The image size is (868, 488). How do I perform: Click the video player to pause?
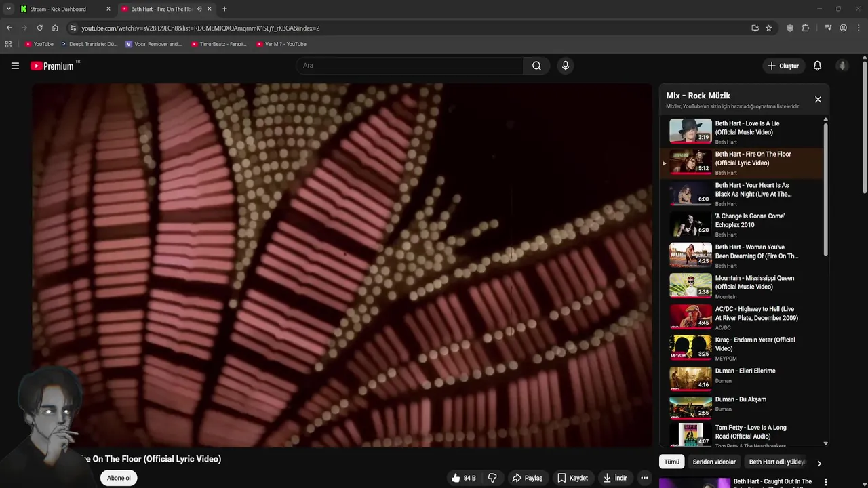342,264
